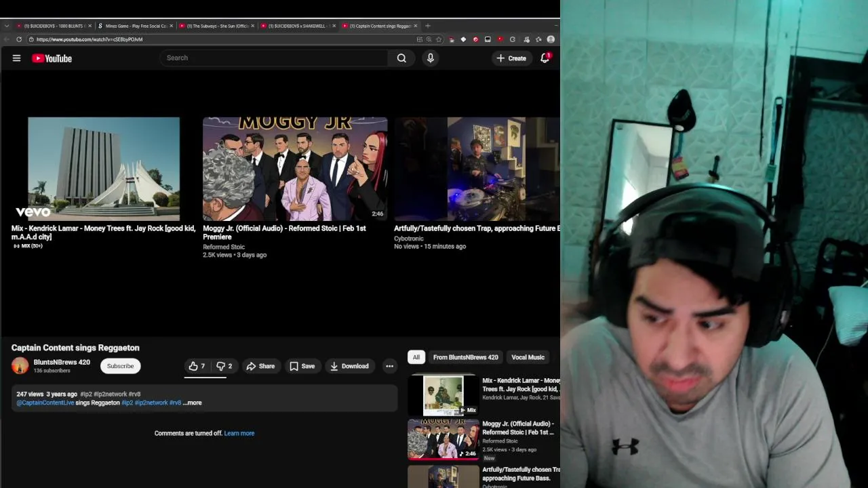Open Kendrick Lamar Money Trees endscreen thumbnail
The image size is (868, 488).
pyautogui.click(x=104, y=169)
